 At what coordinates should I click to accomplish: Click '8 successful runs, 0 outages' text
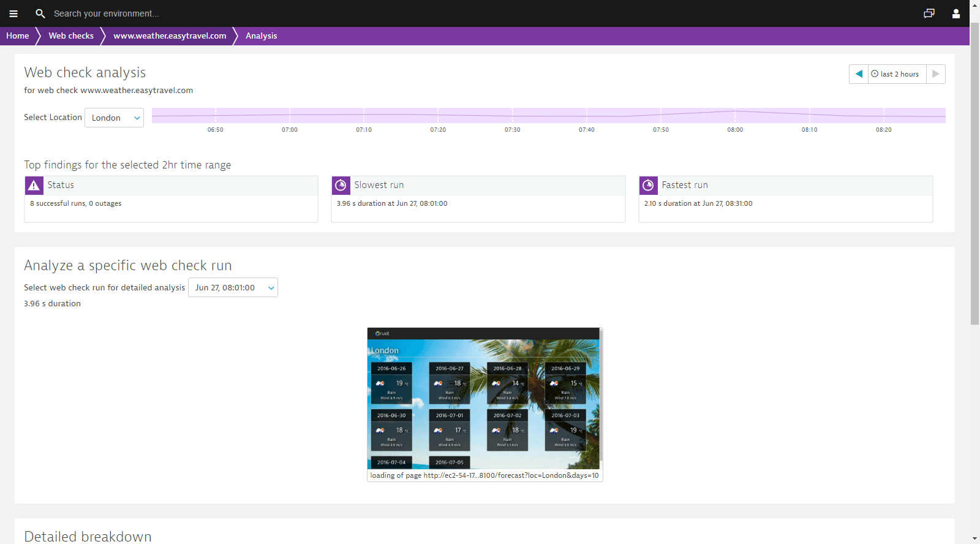click(x=76, y=203)
